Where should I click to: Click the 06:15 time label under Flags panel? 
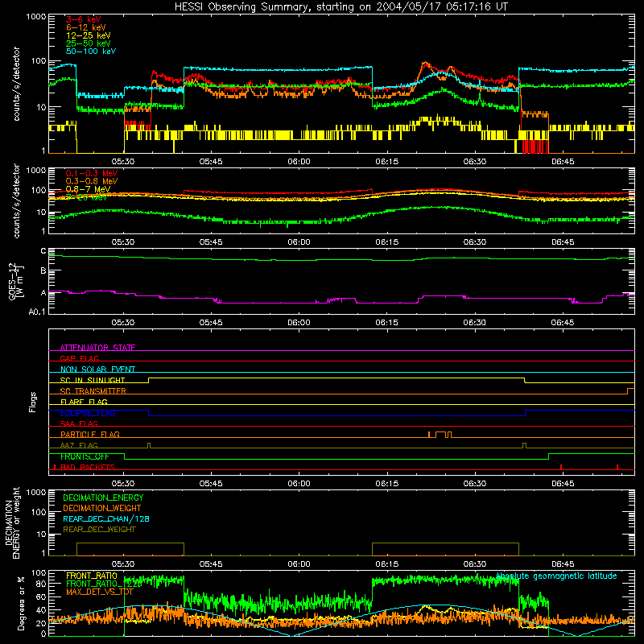[387, 484]
